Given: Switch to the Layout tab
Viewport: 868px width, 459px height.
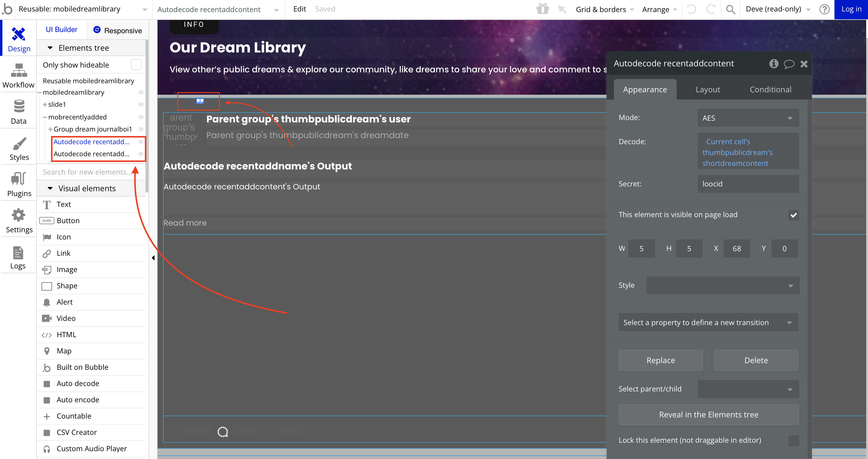Looking at the screenshot, I should pos(708,90).
